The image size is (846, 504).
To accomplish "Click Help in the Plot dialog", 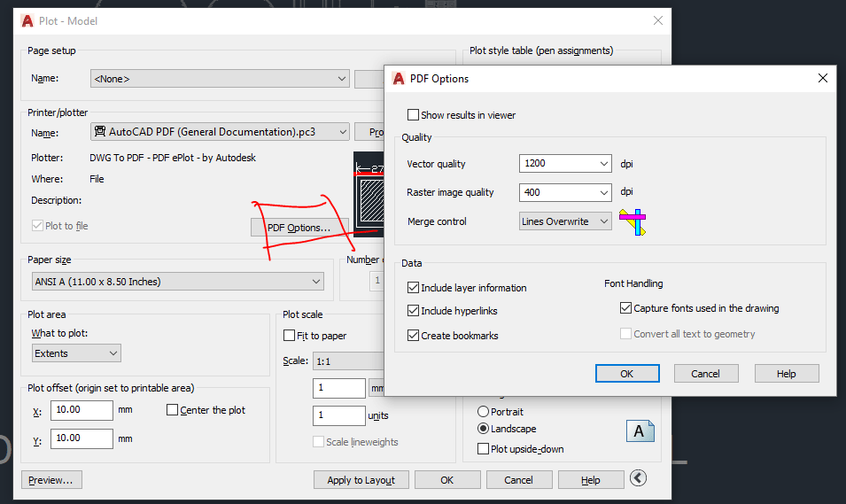I will click(x=591, y=480).
